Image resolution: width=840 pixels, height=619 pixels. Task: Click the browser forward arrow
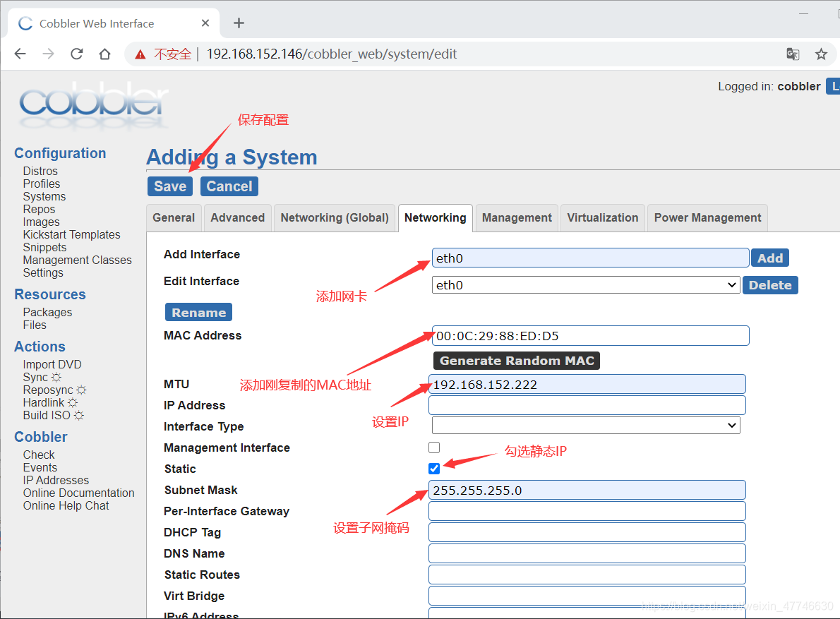click(48, 54)
